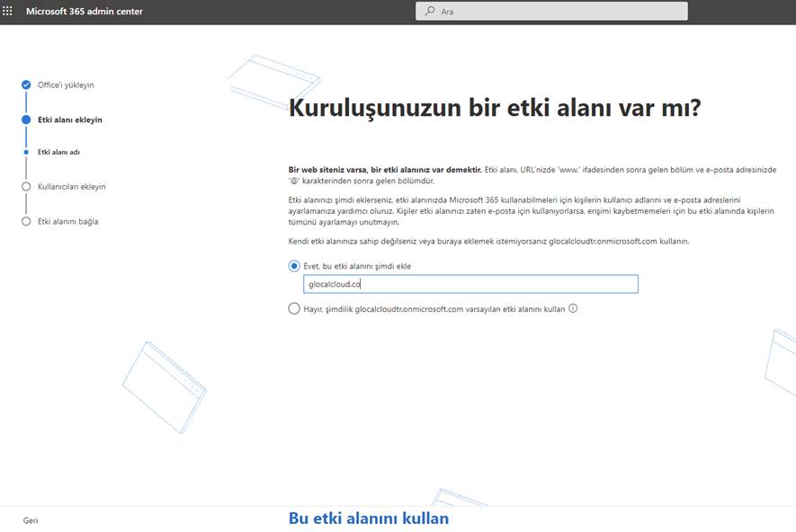
Task: Click the completed checkmark for Office'i yükleyin
Action: point(26,85)
